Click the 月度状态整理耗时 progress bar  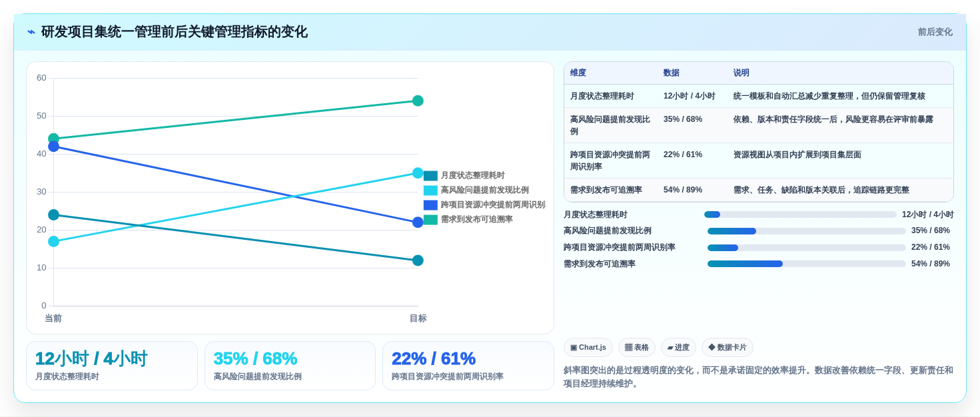tap(800, 214)
